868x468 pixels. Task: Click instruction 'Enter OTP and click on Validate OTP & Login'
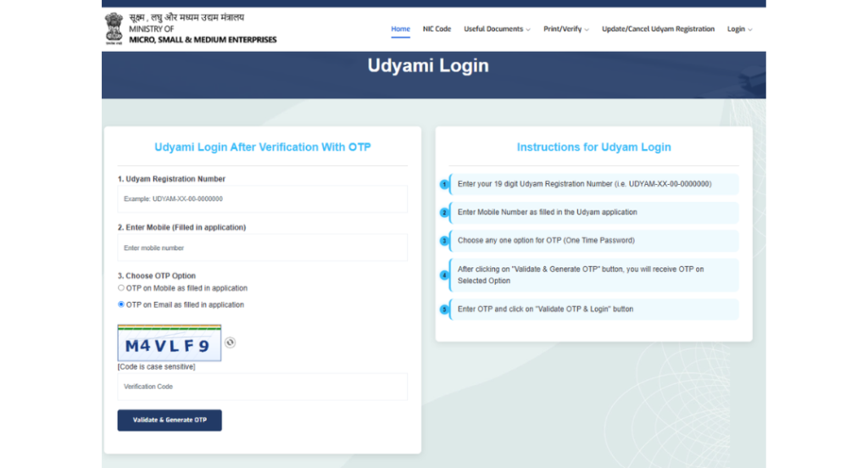tap(594, 309)
